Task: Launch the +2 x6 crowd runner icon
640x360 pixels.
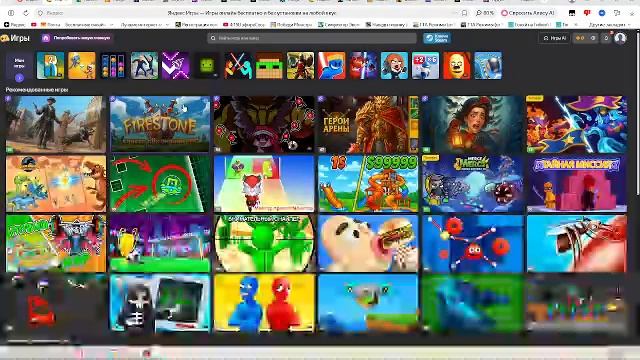Action: coord(425,65)
